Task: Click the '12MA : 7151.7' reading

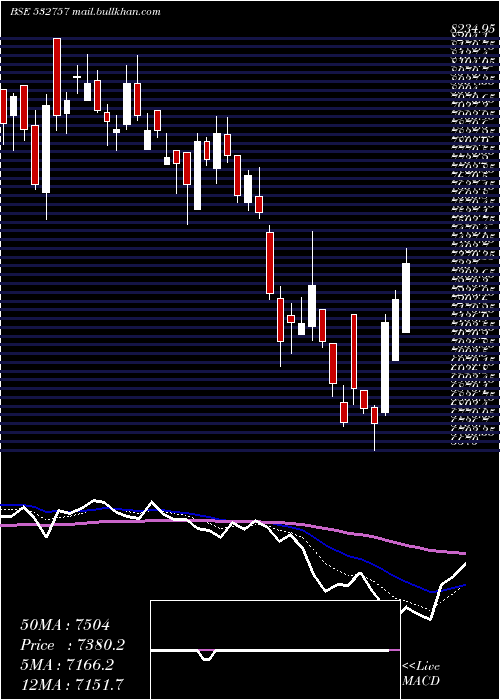Action: pos(72,684)
